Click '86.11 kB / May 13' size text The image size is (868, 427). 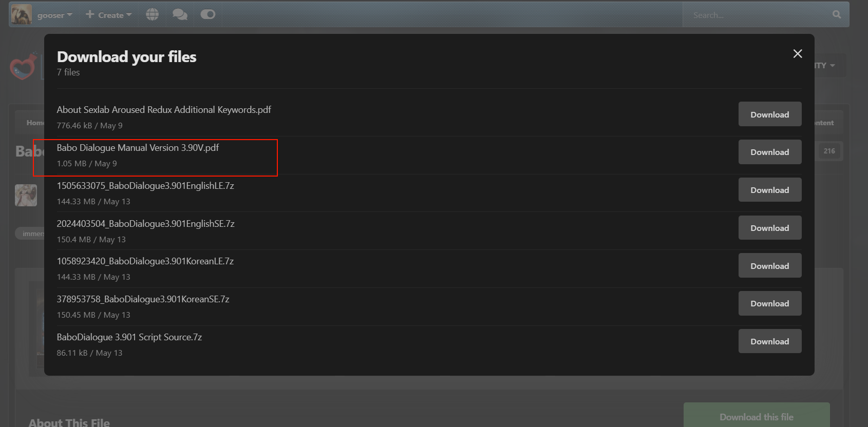89,353
